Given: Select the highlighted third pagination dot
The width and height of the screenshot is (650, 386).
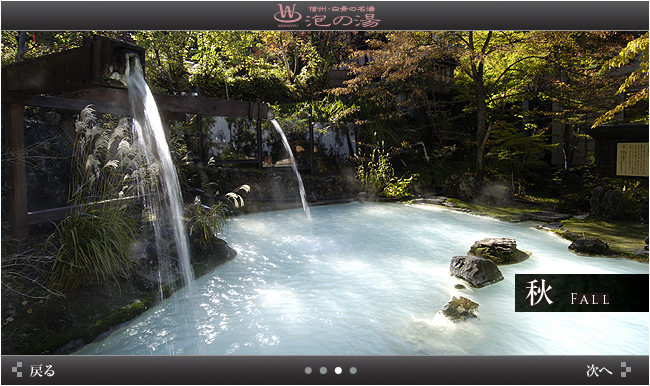Looking at the screenshot, I should pyautogui.click(x=338, y=371).
